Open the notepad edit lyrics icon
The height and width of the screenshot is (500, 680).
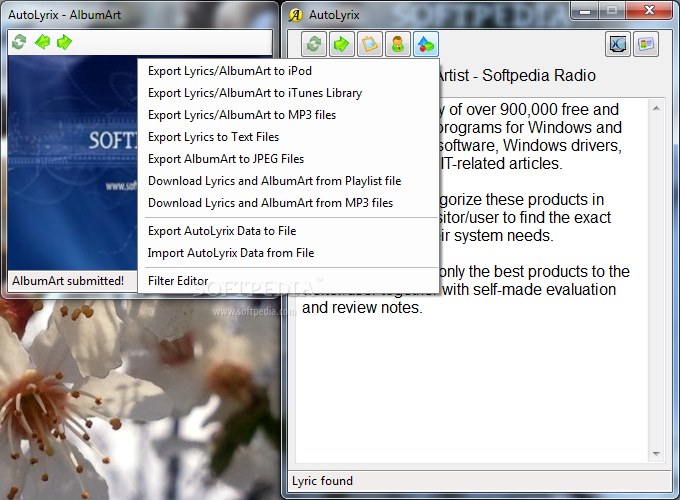pyautogui.click(x=369, y=44)
